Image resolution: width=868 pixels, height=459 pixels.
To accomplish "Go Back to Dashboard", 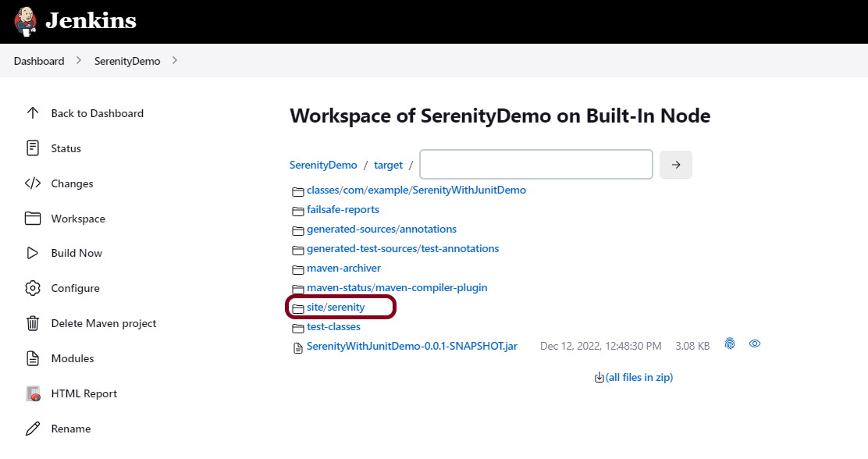I will click(x=97, y=113).
